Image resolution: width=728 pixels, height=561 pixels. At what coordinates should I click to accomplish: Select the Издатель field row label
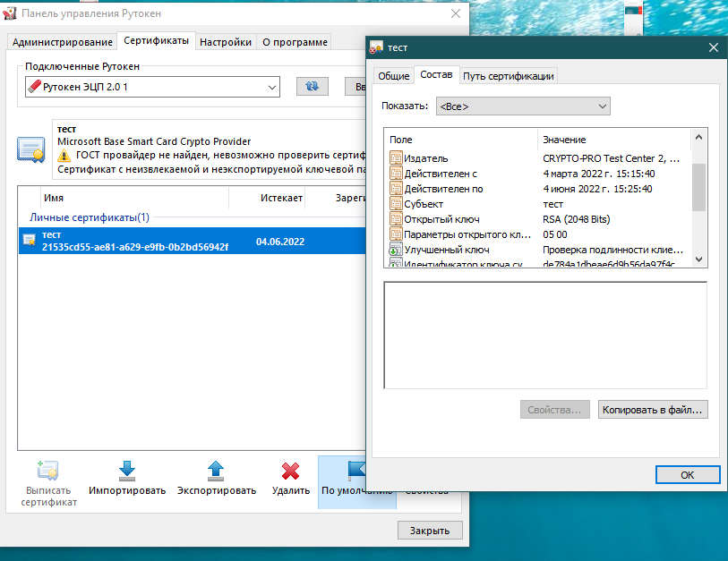[x=425, y=158]
